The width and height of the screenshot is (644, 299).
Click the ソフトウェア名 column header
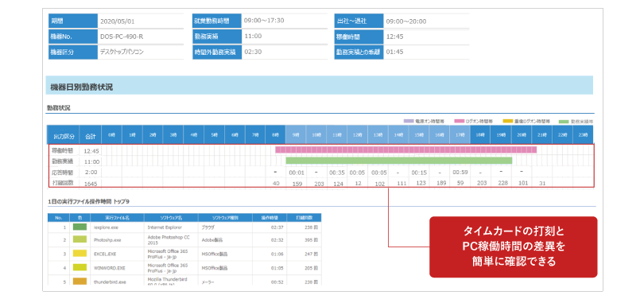pos(171,217)
